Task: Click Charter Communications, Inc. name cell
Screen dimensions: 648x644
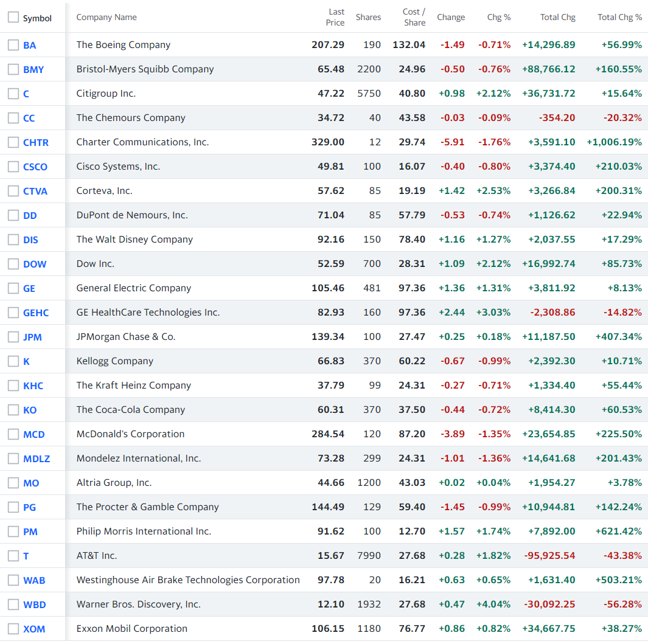Action: point(142,142)
